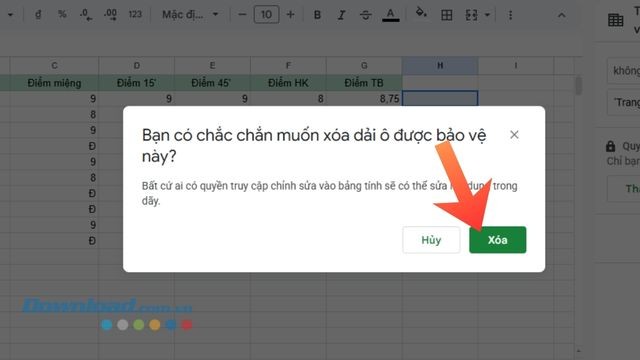Decrease font size with minus button

[x=242, y=15]
